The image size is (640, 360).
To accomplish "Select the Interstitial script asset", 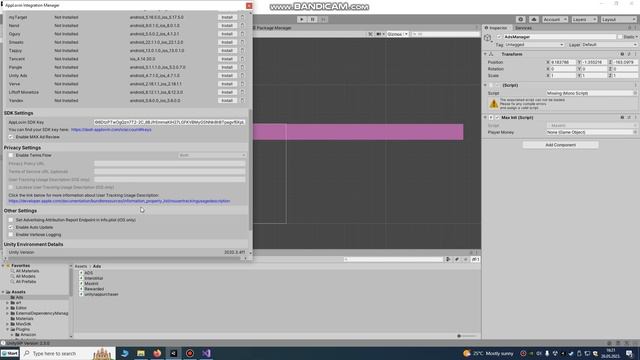I will pos(93,278).
